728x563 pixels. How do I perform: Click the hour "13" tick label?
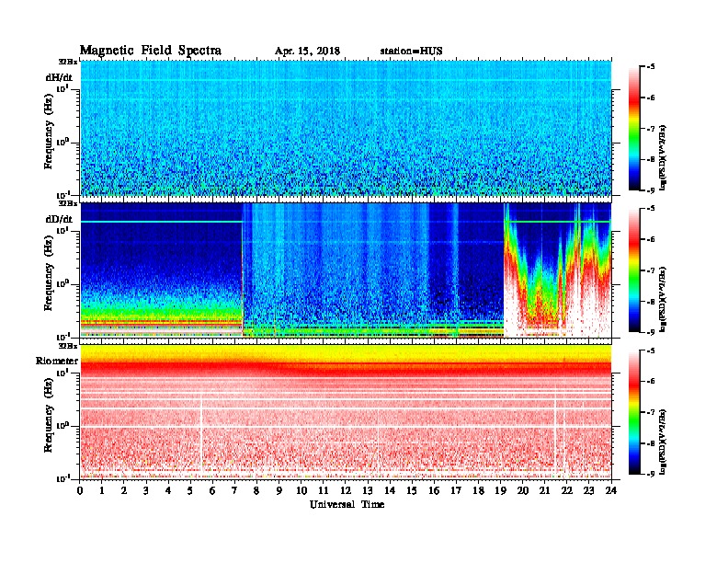click(x=368, y=490)
